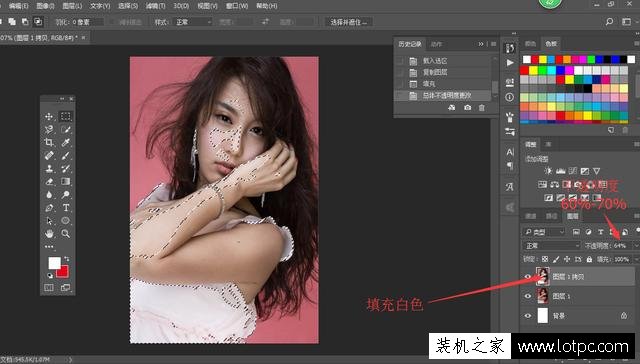The width and height of the screenshot is (640, 364).
Task: Add Levels adjustment
Action: [x=560, y=171]
